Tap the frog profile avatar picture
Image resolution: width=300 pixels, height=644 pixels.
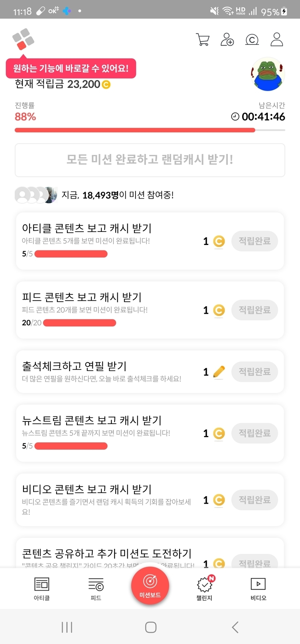point(267,75)
